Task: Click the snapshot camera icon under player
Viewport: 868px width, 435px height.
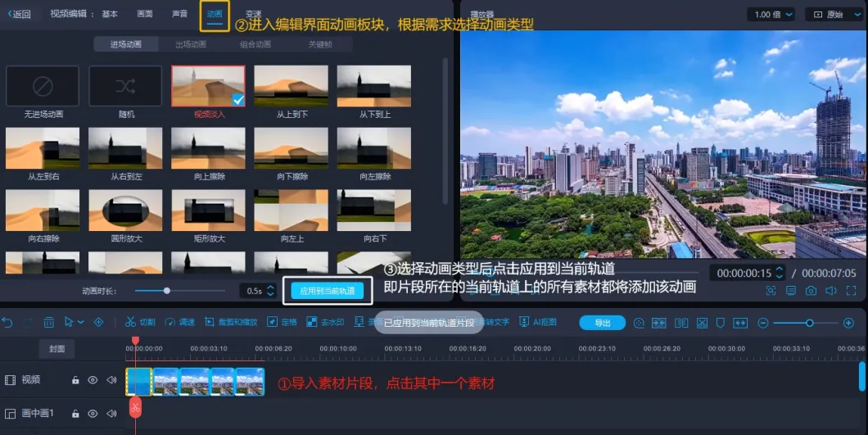Action: (811, 291)
